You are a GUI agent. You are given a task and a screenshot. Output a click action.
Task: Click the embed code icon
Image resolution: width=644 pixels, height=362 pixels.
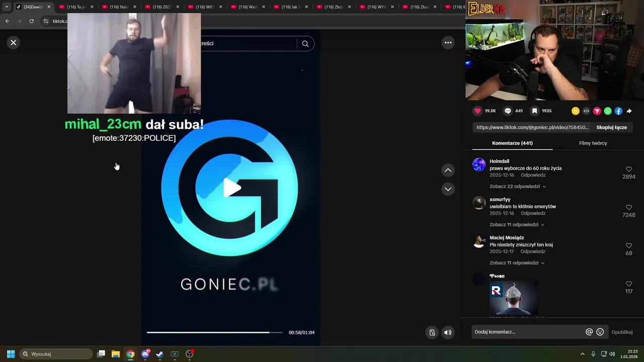click(x=586, y=111)
